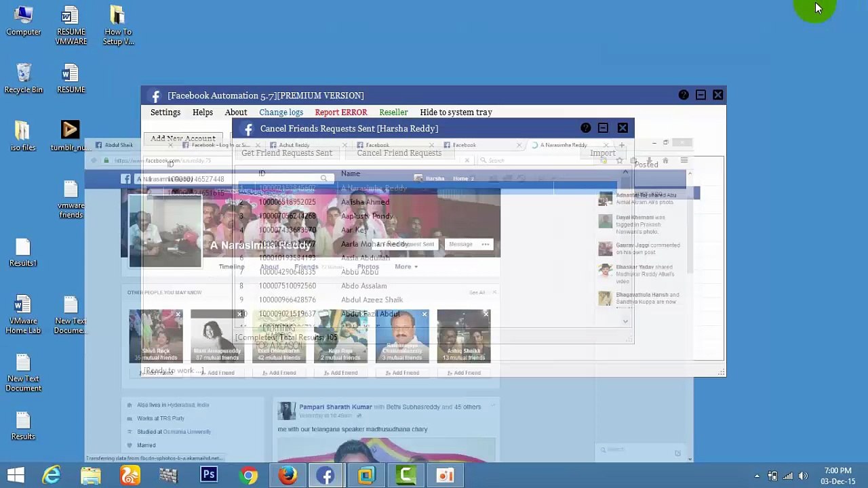Viewport: 868px width, 488px height.
Task: Open the RESUME VMWARE document icon
Action: coord(71,26)
